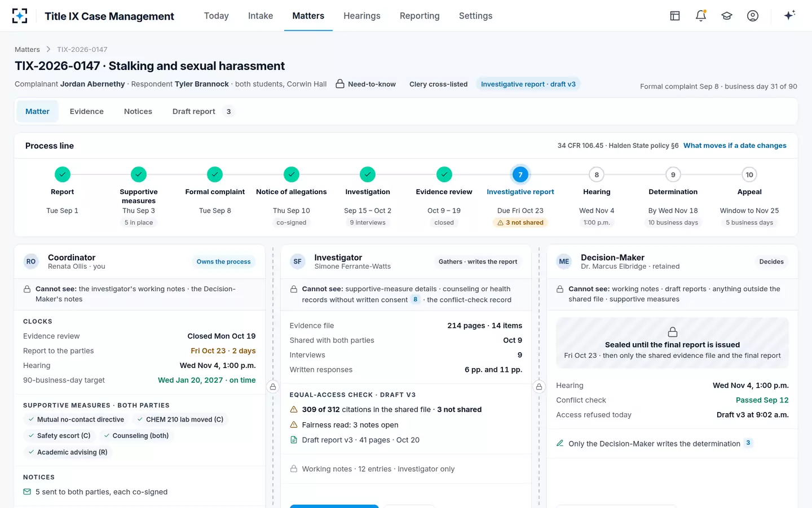Select step 10 Appeal marker
Viewport: 812px width, 508px height.
pyautogui.click(x=749, y=174)
